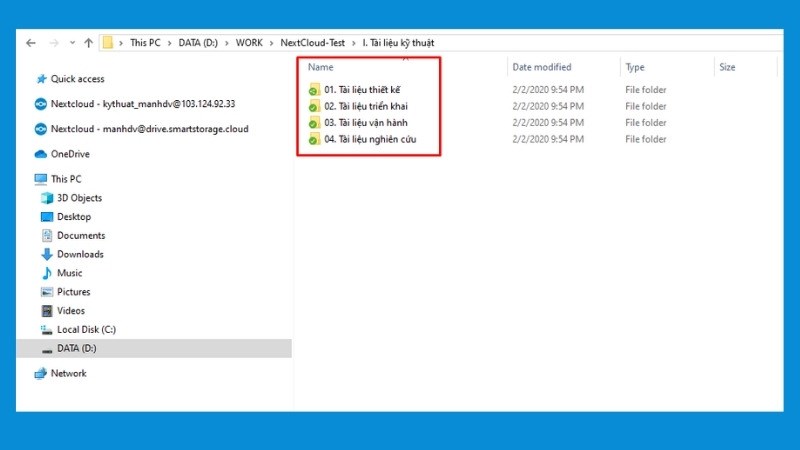Sort by the Type column header
This screenshot has width=800, height=450.
[635, 67]
